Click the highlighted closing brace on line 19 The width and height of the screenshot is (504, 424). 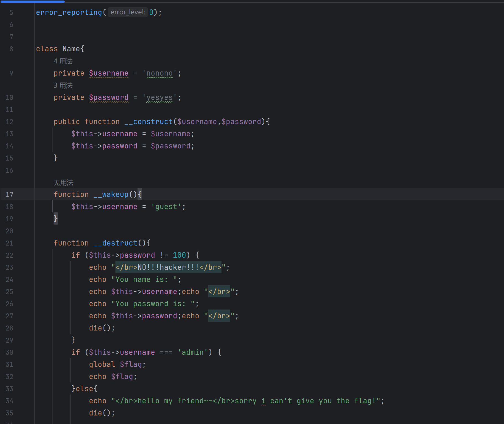pyautogui.click(x=56, y=219)
